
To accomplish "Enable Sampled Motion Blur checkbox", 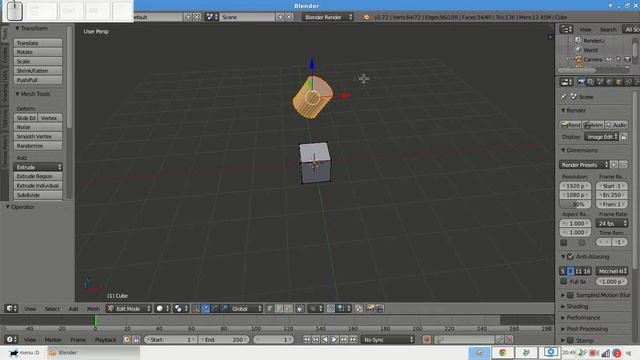I will pyautogui.click(x=571, y=295).
